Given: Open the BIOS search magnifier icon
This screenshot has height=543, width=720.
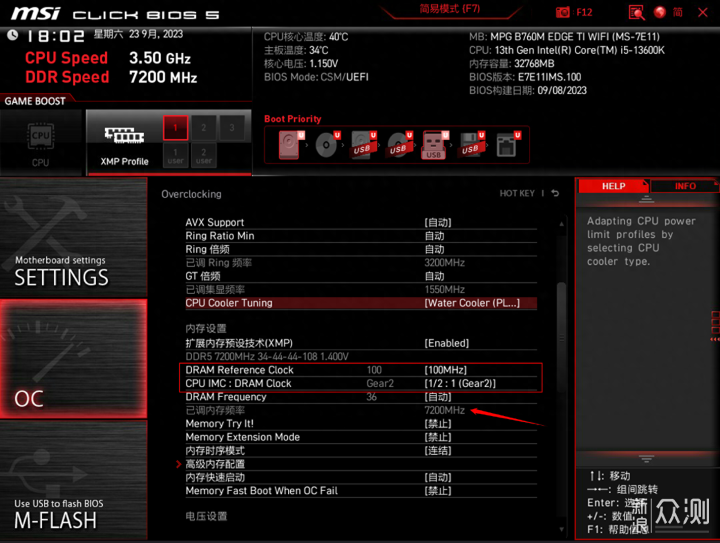Looking at the screenshot, I should click(x=636, y=12).
